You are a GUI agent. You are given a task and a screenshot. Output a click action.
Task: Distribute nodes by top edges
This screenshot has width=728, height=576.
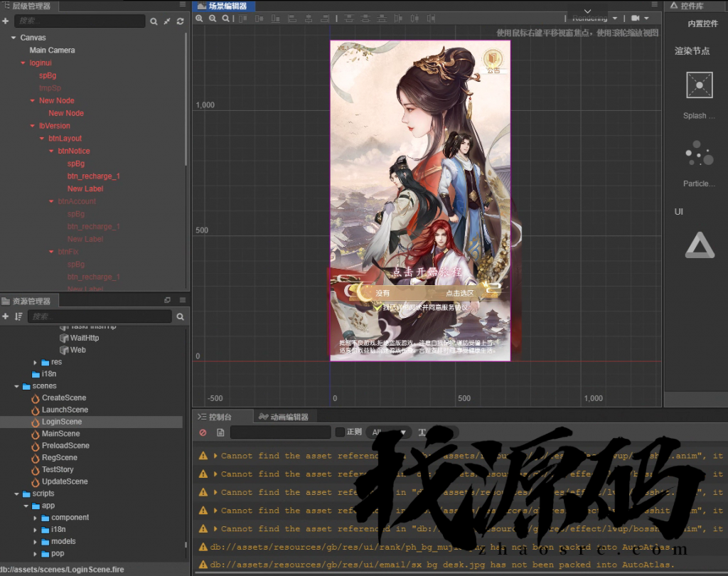349,18
